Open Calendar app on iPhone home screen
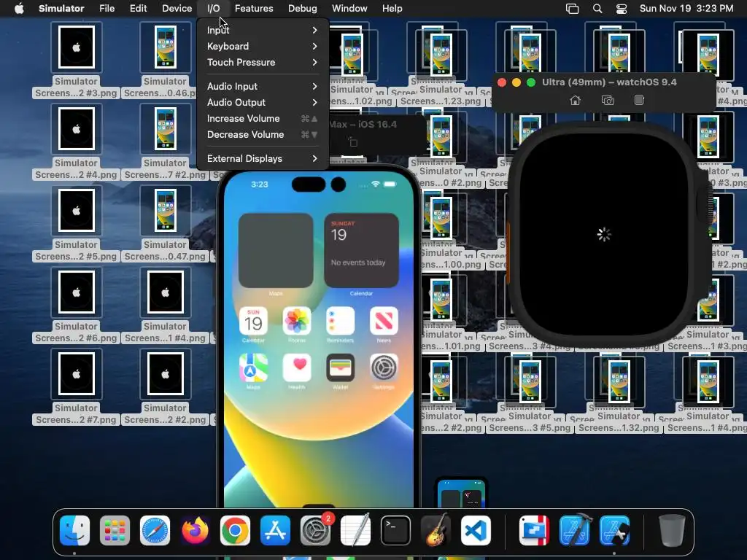This screenshot has height=560, width=747. 253,322
